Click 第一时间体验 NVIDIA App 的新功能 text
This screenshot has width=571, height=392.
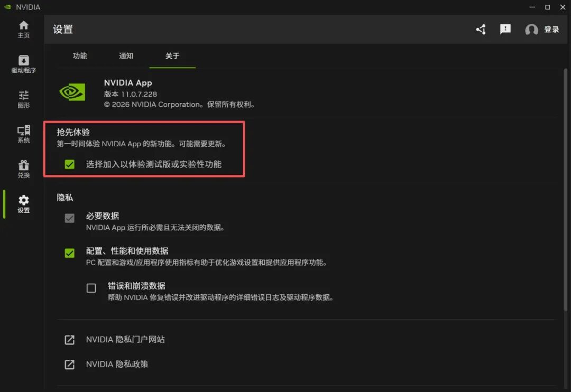point(141,144)
